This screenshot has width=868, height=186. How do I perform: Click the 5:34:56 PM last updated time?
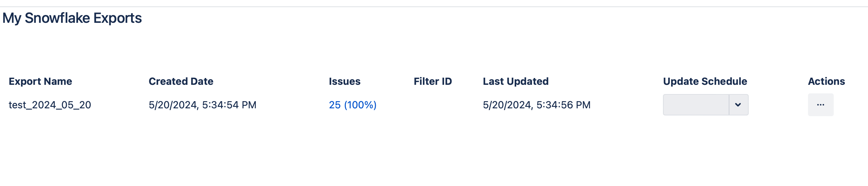click(563, 105)
